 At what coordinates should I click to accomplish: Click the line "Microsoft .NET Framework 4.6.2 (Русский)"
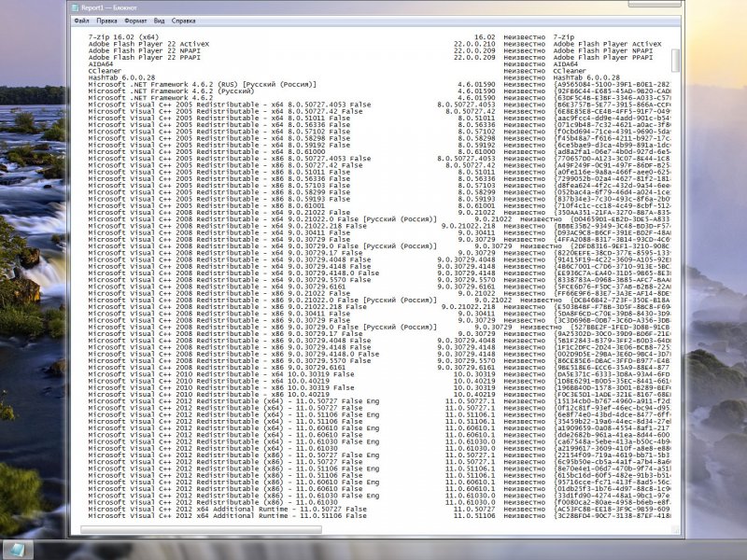(171, 91)
